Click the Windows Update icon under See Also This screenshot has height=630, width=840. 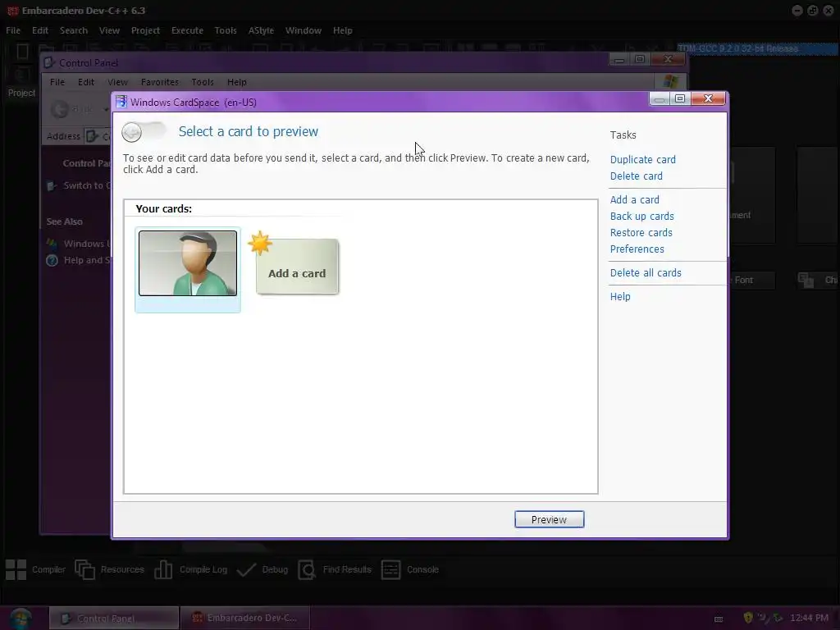52,244
